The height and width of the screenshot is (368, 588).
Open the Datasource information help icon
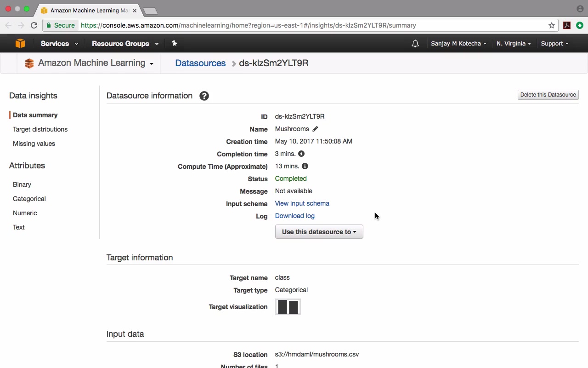coord(204,96)
